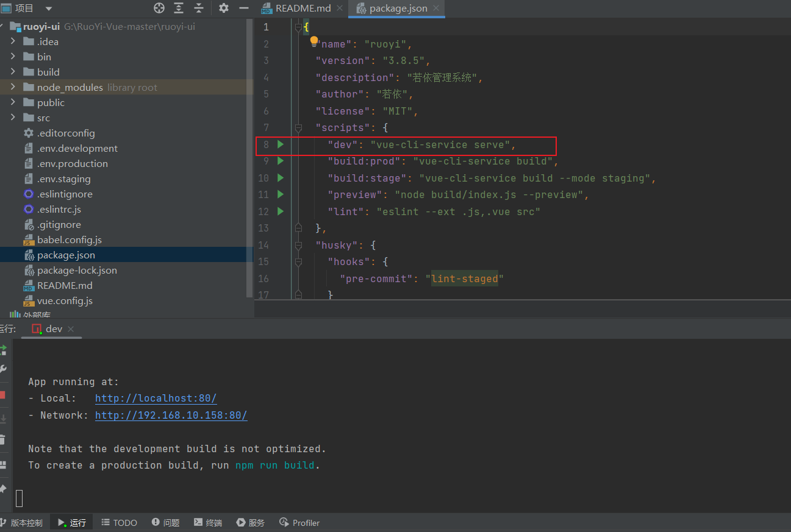Viewport: 791px width, 532px height.
Task: Expand the .idea folder chevron
Action: click(13, 41)
